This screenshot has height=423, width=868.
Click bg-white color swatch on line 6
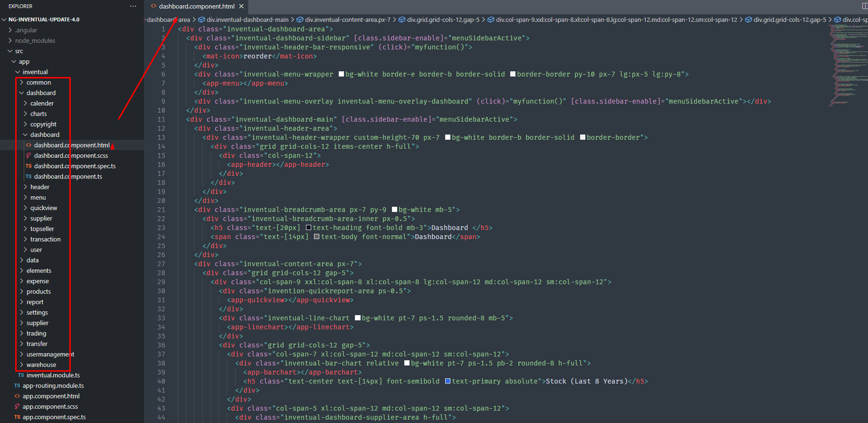click(341, 74)
